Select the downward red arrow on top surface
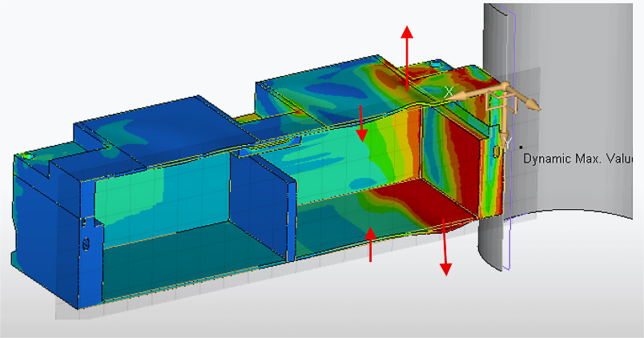 pyautogui.click(x=362, y=123)
